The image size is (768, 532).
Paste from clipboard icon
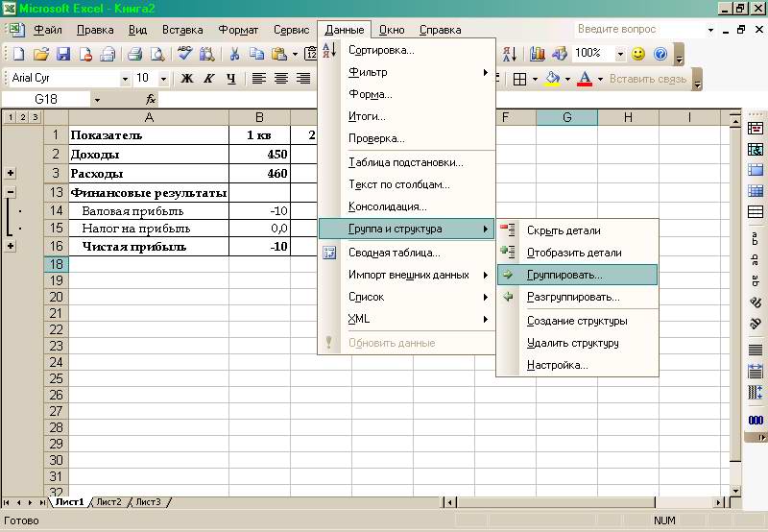[279, 54]
